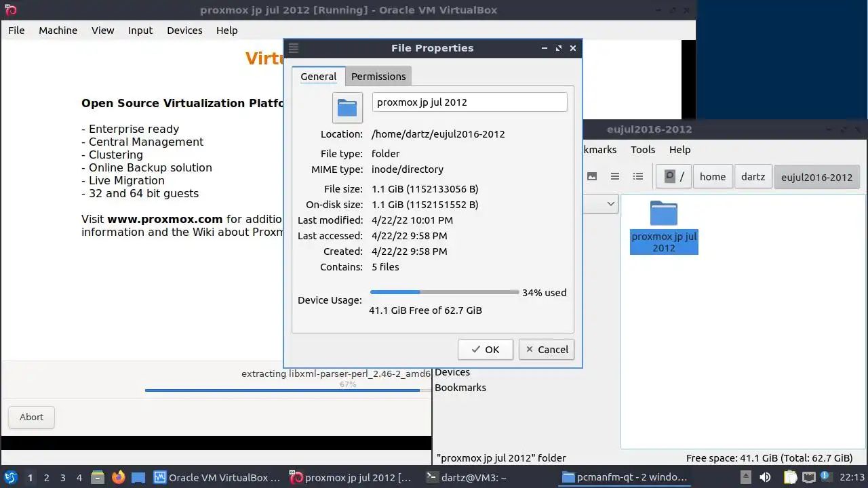Viewport: 868px width, 488px height.
Task: Click the folder icon button in File Properties
Action: pos(347,107)
